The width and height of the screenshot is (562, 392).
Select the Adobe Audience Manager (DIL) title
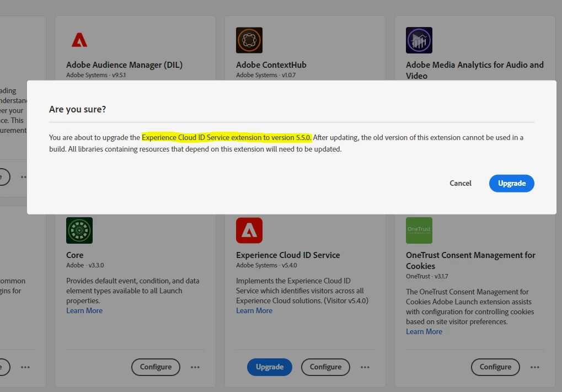click(125, 65)
